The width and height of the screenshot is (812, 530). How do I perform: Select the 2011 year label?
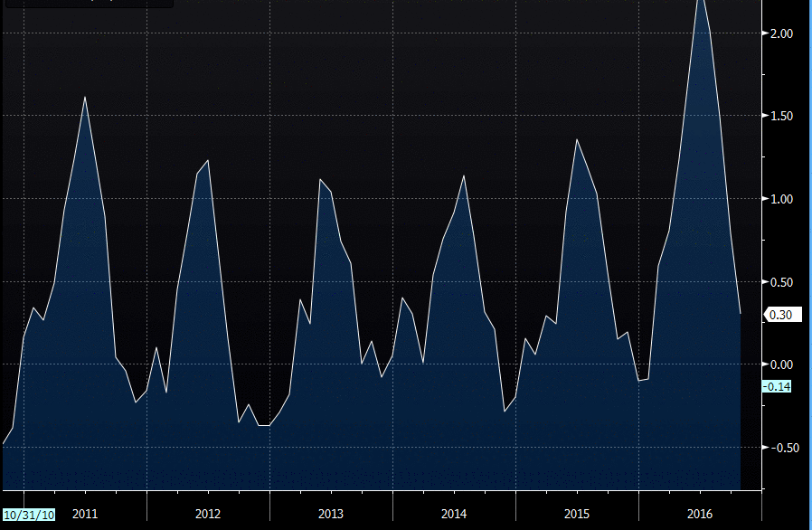tap(85, 514)
